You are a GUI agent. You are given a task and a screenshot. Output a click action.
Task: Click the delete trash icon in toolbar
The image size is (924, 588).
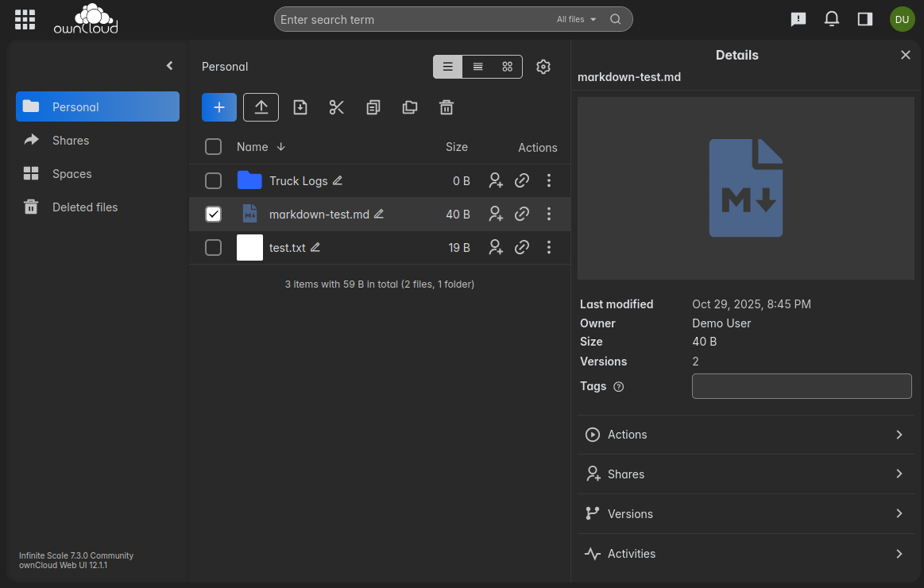pyautogui.click(x=447, y=107)
